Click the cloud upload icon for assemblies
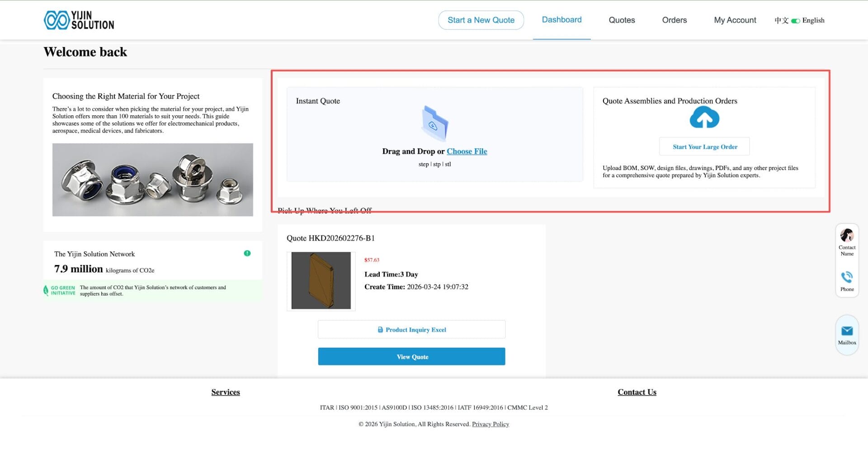The width and height of the screenshot is (868, 449). coord(704,117)
